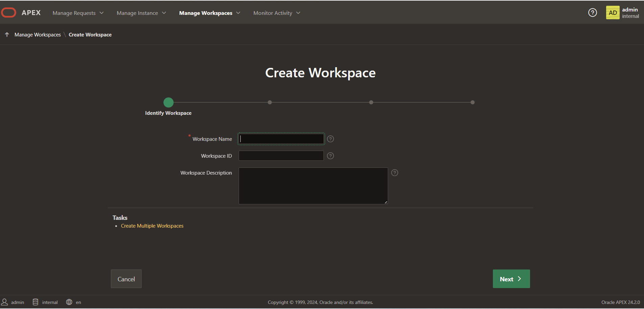
Task: Show help for Workspace Name field
Action: 331,139
